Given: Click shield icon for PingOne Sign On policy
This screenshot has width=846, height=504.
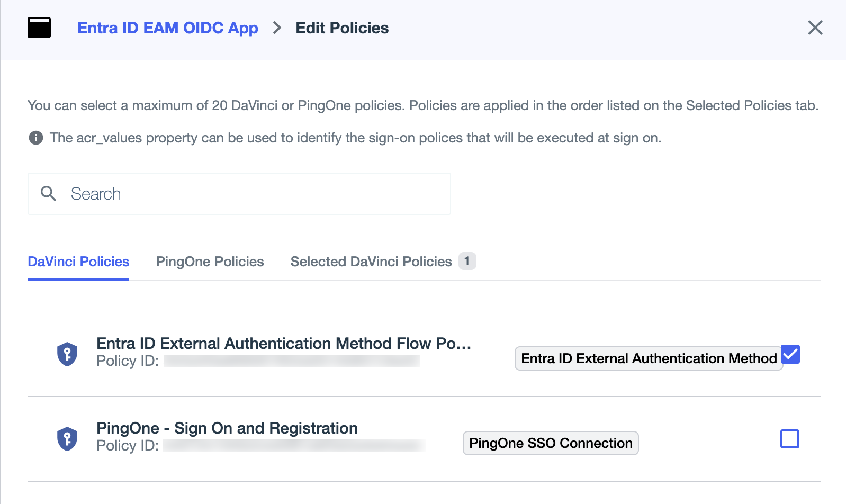Looking at the screenshot, I should pyautogui.click(x=67, y=438).
